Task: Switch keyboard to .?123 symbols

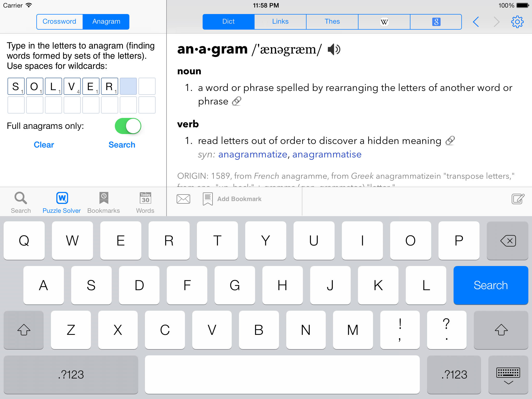Action: pyautogui.click(x=71, y=375)
